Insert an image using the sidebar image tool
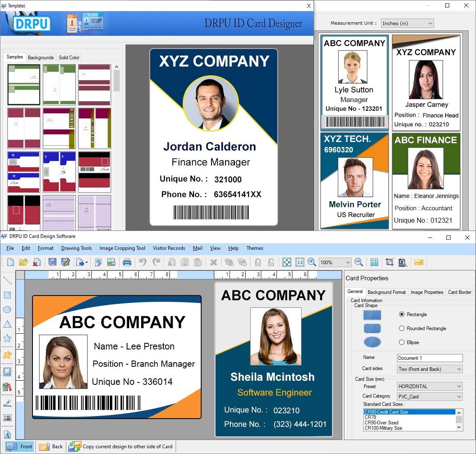476x454 pixels. pyautogui.click(x=7, y=371)
